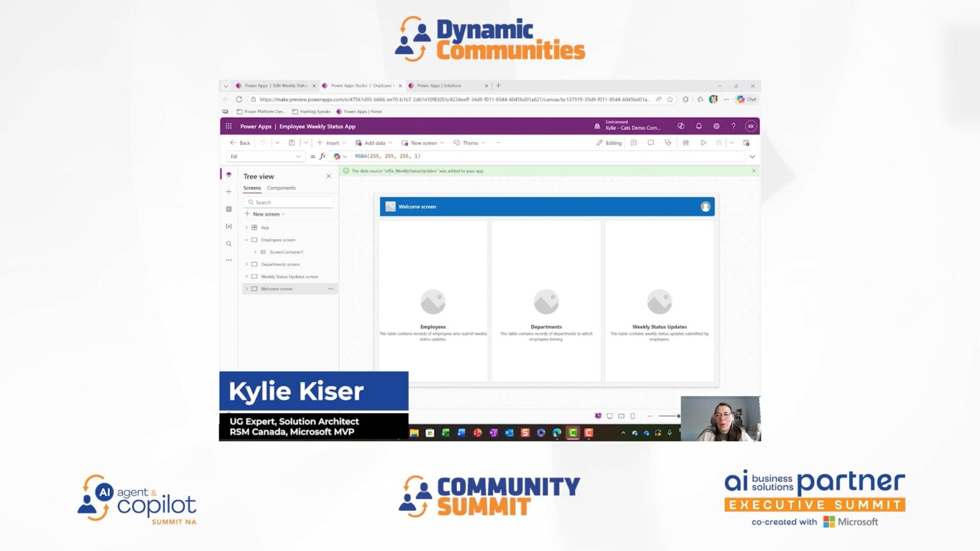
Task: Dismiss the data source added notification
Action: 754,171
